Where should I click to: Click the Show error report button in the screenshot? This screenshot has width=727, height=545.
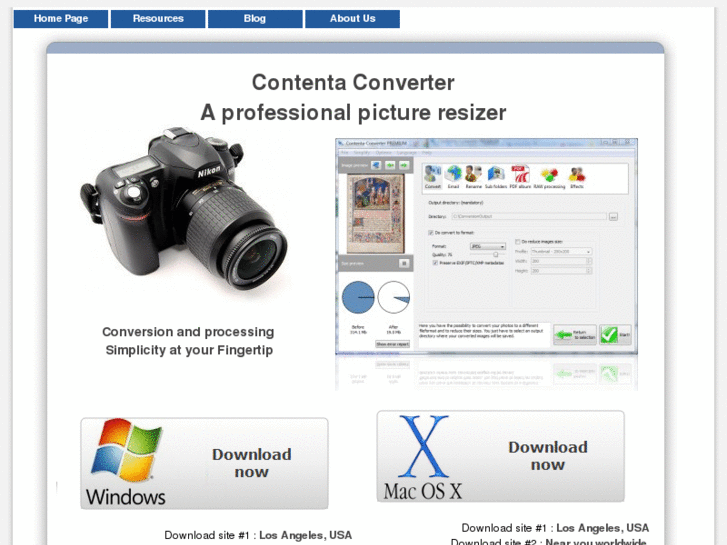coord(392,344)
